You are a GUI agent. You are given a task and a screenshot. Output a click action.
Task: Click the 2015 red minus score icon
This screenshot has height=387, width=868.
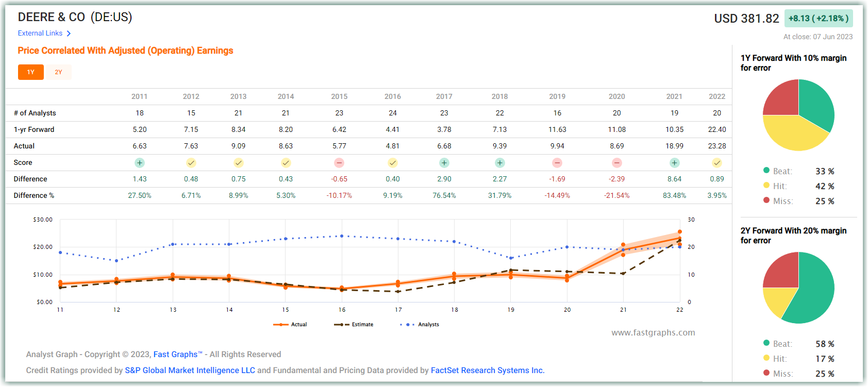(x=339, y=163)
